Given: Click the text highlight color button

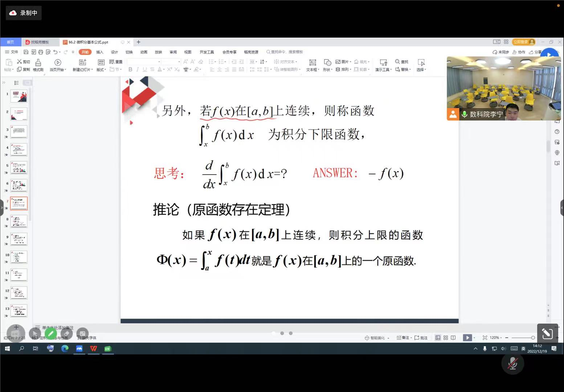Looking at the screenshot, I should [x=196, y=69].
